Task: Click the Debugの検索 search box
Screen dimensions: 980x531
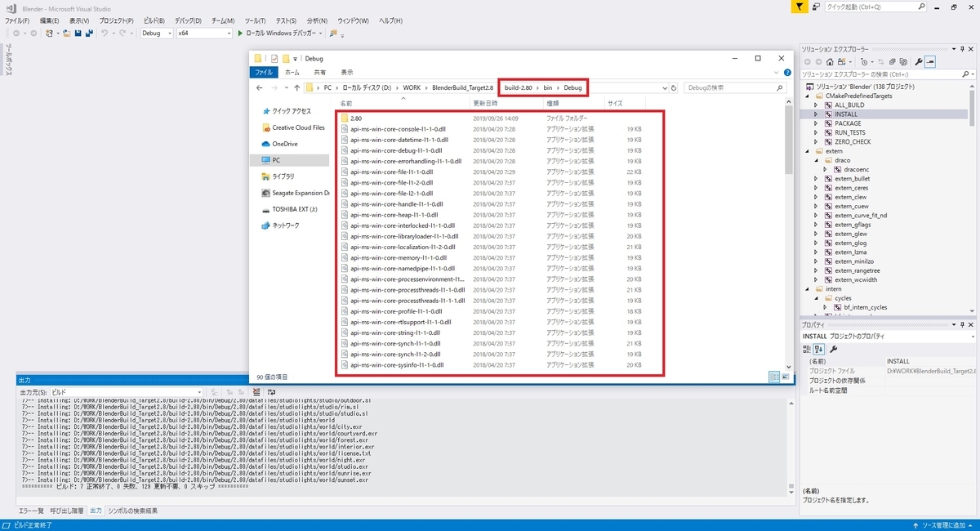Action: coord(733,87)
